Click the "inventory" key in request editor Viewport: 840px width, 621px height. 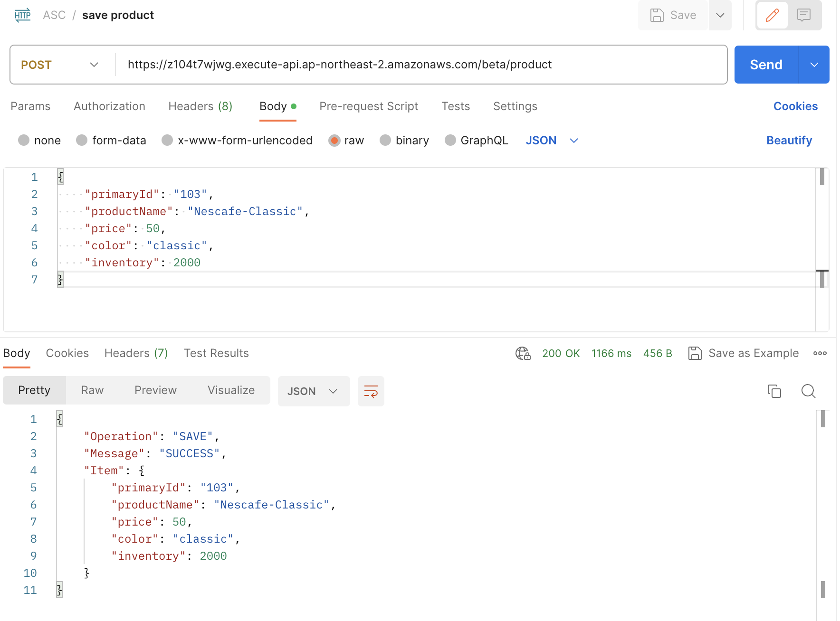coord(122,263)
